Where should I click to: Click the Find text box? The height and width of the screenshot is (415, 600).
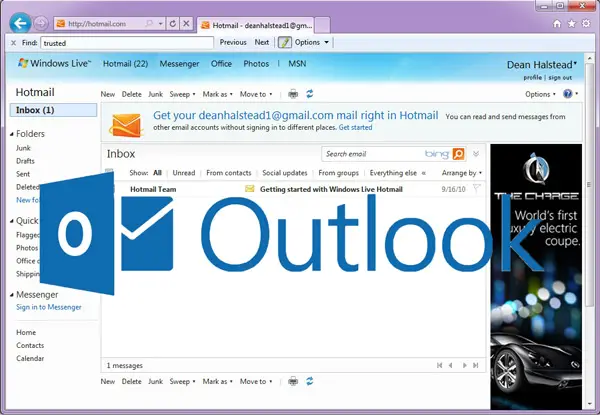(127, 43)
